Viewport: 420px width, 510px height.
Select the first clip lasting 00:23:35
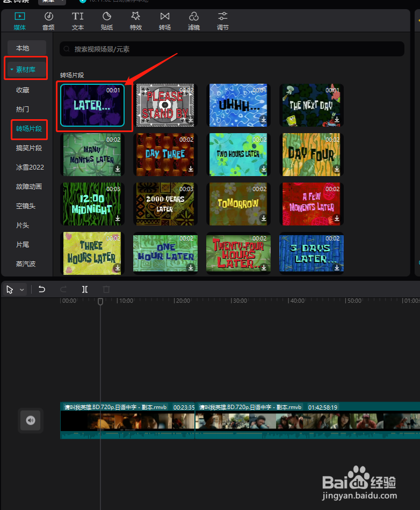coord(128,420)
